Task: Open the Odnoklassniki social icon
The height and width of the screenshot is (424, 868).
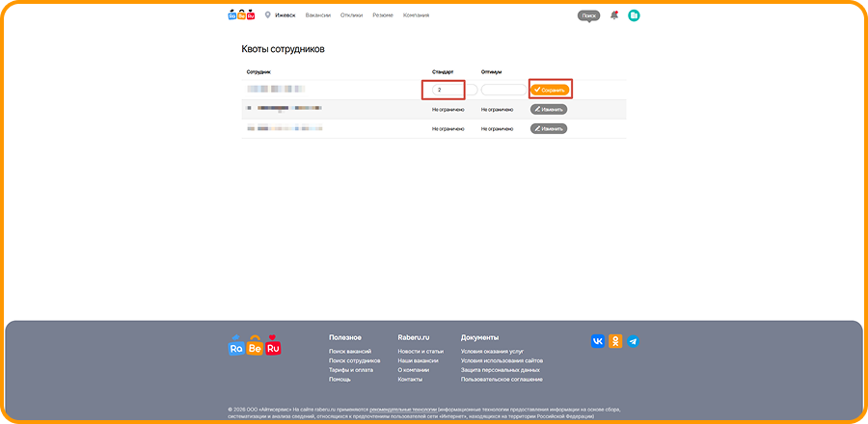Action: pos(615,341)
